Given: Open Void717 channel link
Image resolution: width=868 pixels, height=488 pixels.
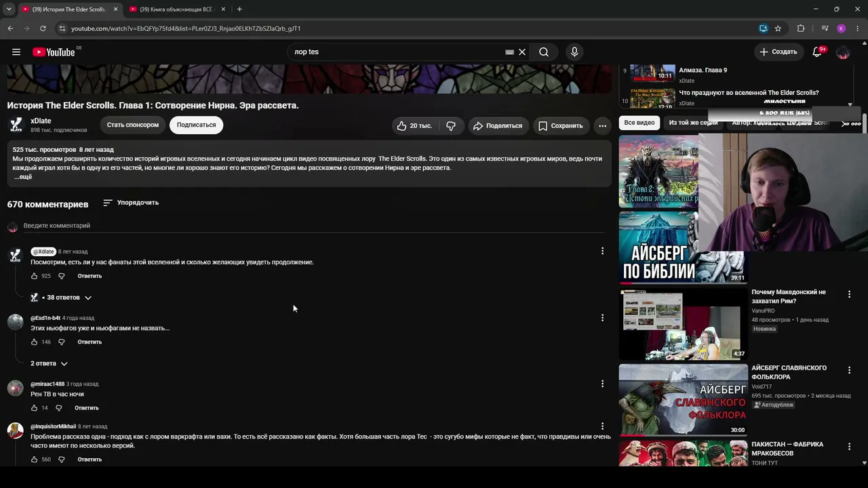Looking at the screenshot, I should click(x=762, y=387).
